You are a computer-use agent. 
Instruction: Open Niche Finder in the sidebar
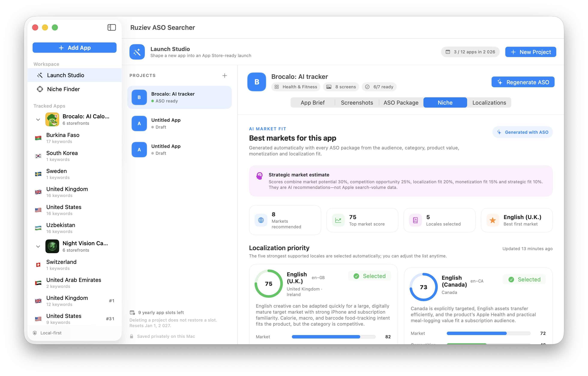(x=75, y=89)
